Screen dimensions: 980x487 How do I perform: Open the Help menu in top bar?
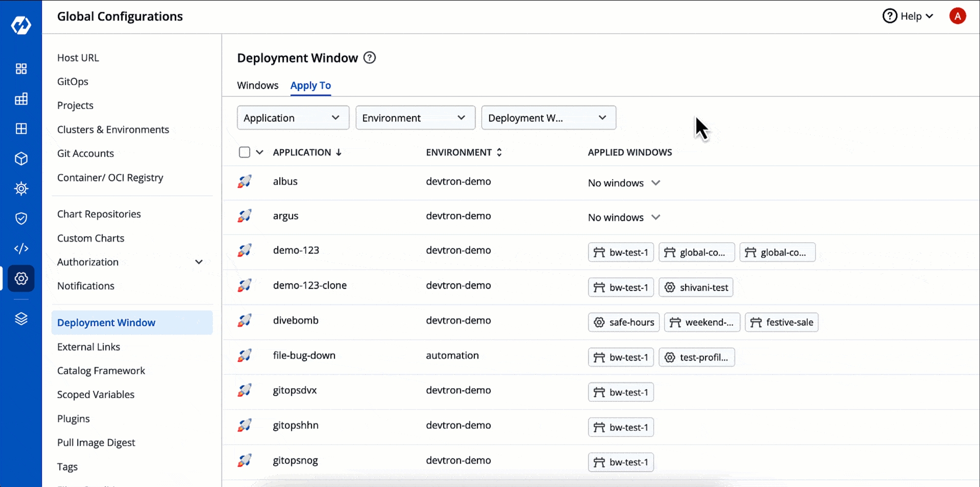tap(908, 16)
